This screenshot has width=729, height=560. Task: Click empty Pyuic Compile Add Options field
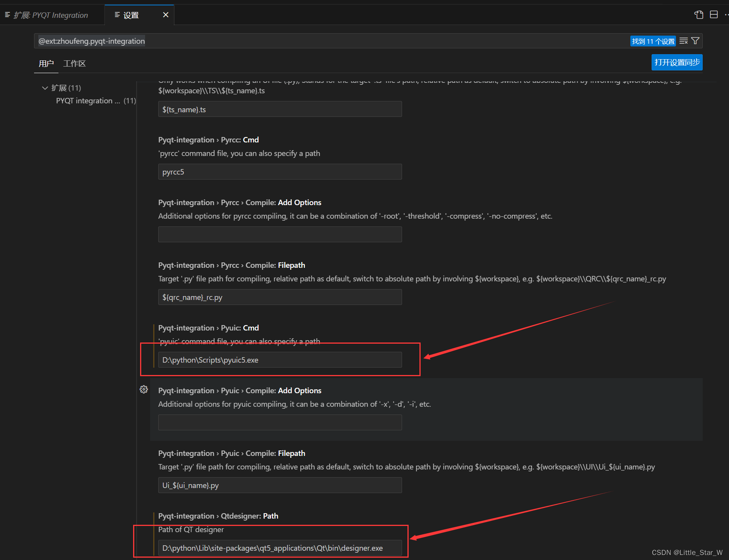[x=280, y=423]
